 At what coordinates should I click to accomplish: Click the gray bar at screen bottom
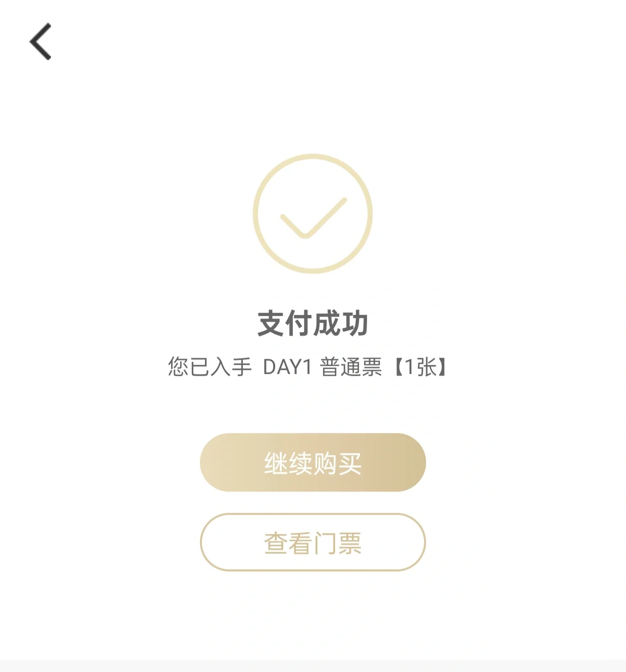(313, 665)
